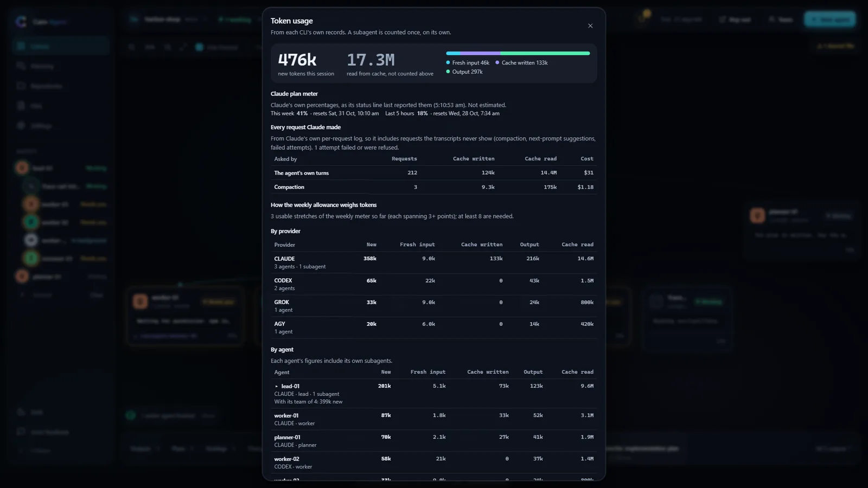Click the "How the weekly allowance weighs tokens" heading

coord(323,205)
